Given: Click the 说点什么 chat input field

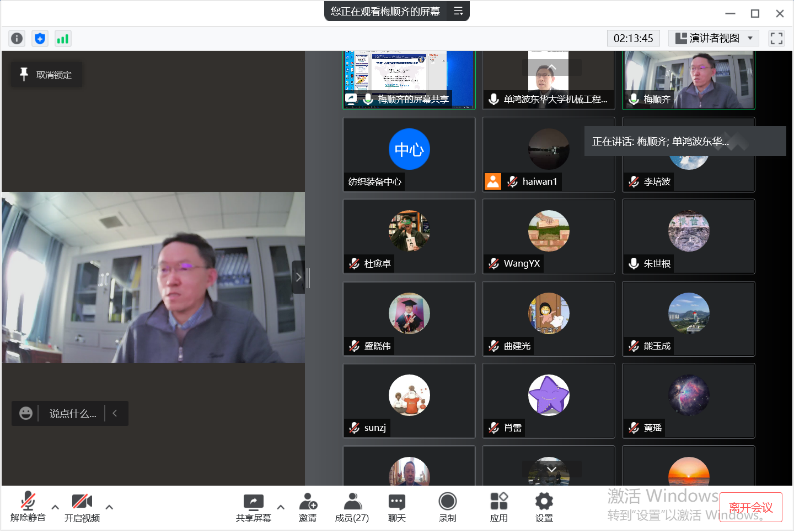Looking at the screenshot, I should tap(72, 413).
